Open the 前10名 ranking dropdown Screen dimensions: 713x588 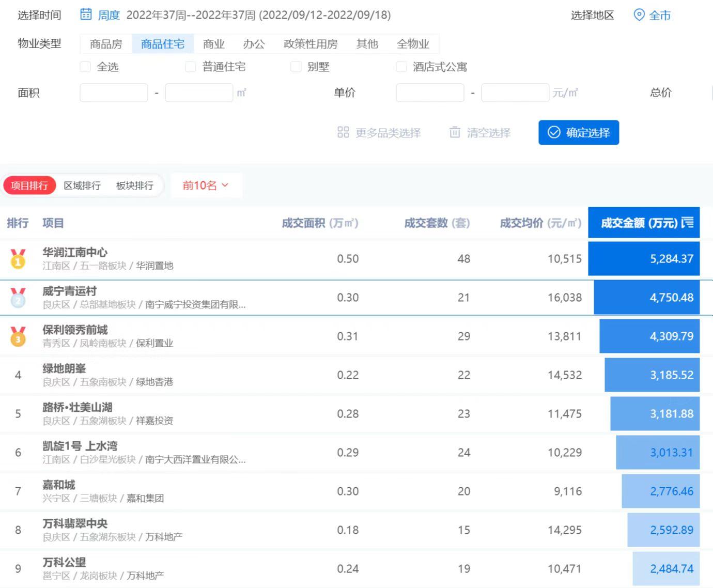point(205,185)
